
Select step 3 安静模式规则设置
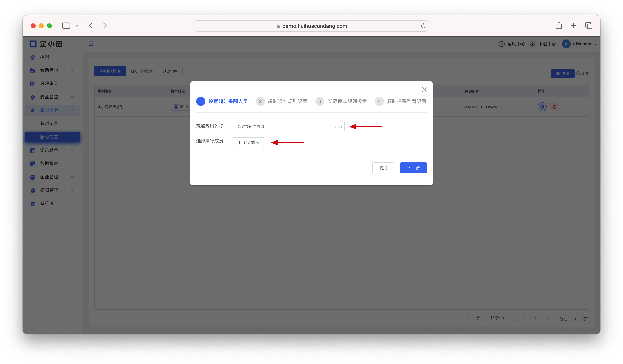pos(341,101)
